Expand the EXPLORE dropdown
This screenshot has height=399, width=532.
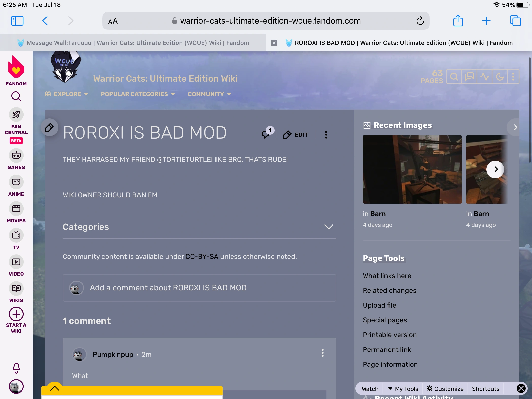tap(67, 94)
